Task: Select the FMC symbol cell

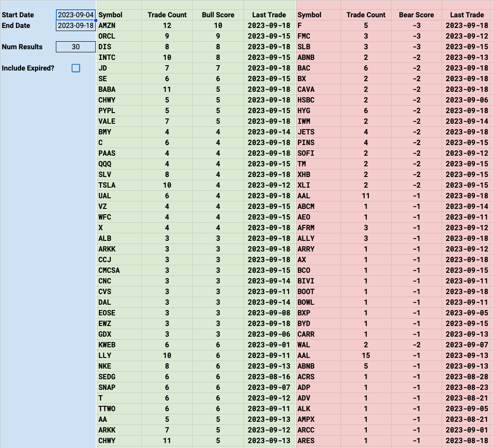Action: pyautogui.click(x=318, y=36)
